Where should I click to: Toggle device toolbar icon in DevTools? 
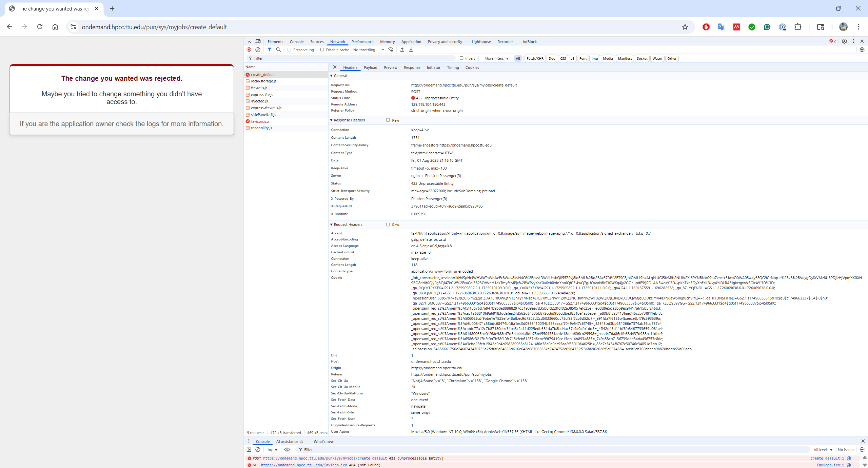(x=258, y=41)
